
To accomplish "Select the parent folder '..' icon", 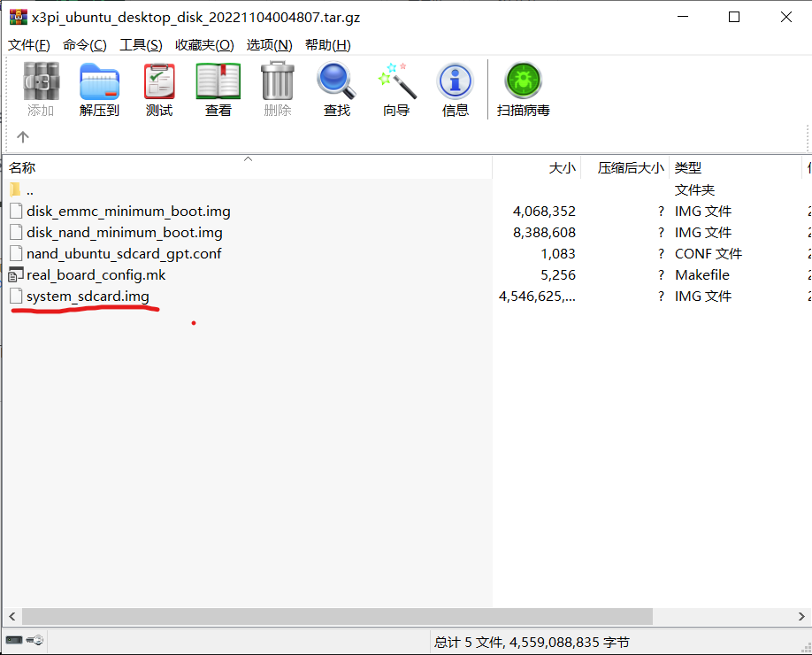I will [15, 189].
